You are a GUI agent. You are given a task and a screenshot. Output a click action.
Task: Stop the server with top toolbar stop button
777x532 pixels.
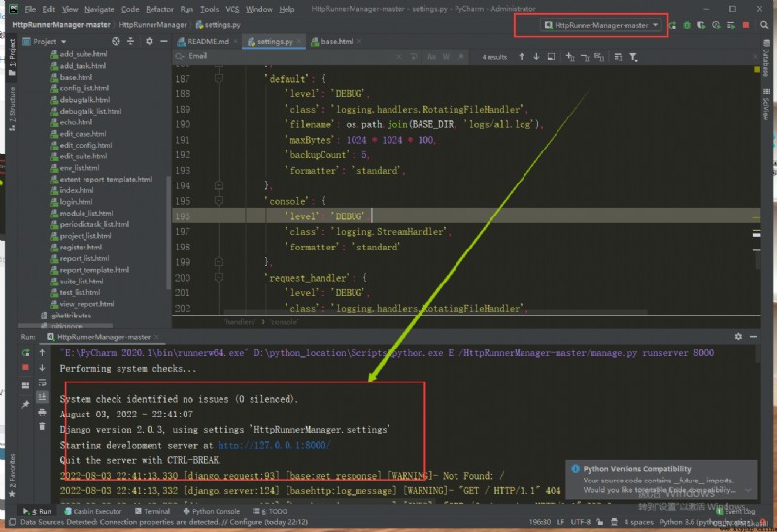click(746, 25)
